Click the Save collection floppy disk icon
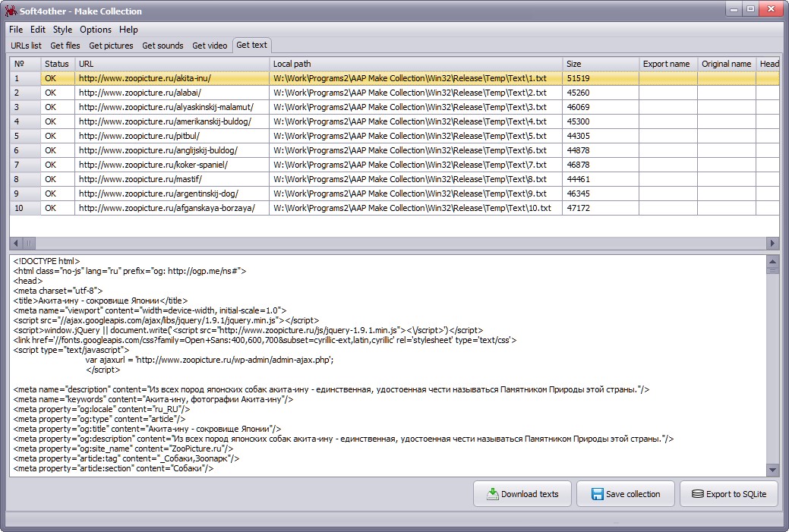 (598, 494)
